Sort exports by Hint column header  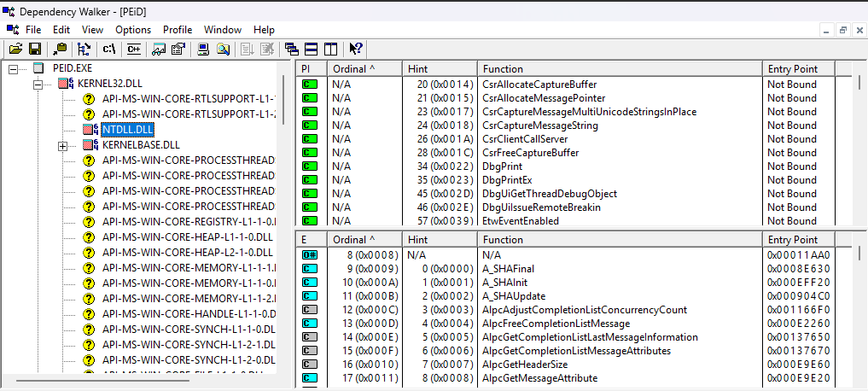[440, 240]
